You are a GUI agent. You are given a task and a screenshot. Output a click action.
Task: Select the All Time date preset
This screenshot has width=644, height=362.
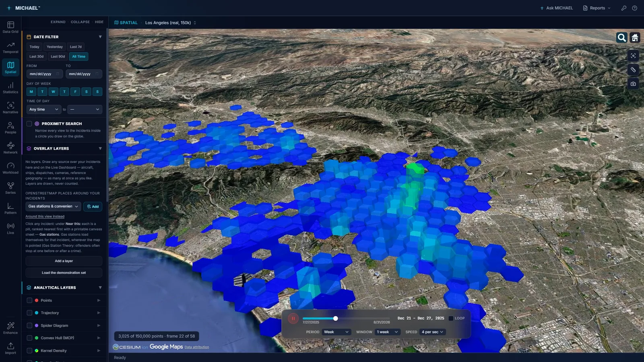coord(78,57)
